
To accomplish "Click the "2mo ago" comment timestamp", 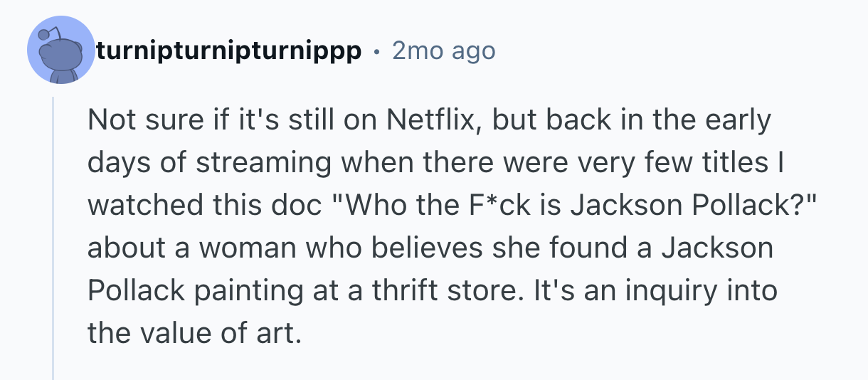I will tap(443, 51).
